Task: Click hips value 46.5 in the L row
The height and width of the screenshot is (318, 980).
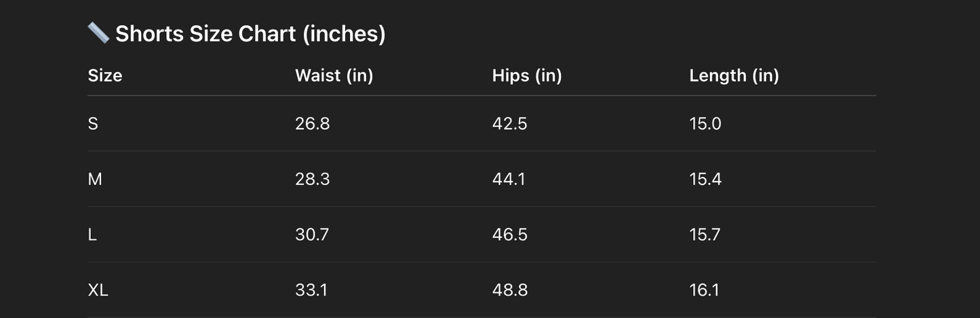Action: (x=509, y=235)
